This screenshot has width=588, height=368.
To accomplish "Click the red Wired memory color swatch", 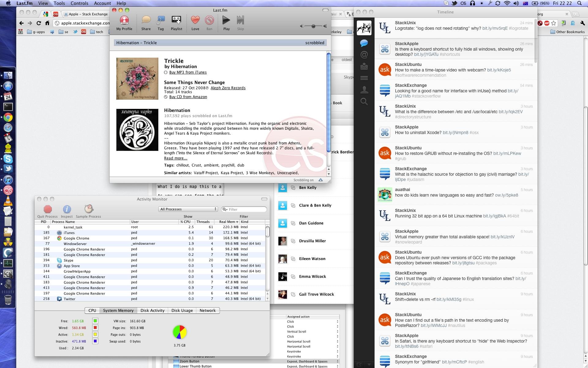I will click(95, 328).
